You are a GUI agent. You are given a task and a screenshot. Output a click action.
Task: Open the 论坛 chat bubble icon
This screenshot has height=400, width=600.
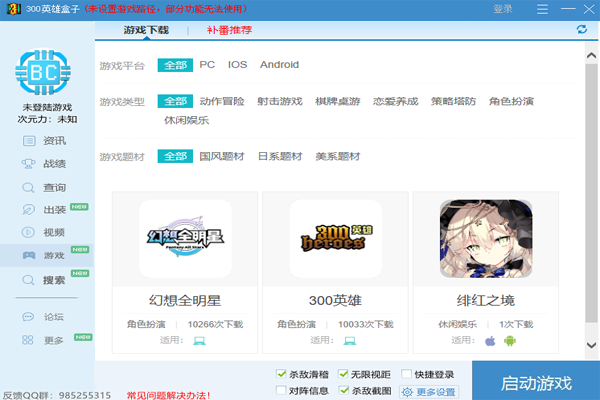[28, 317]
